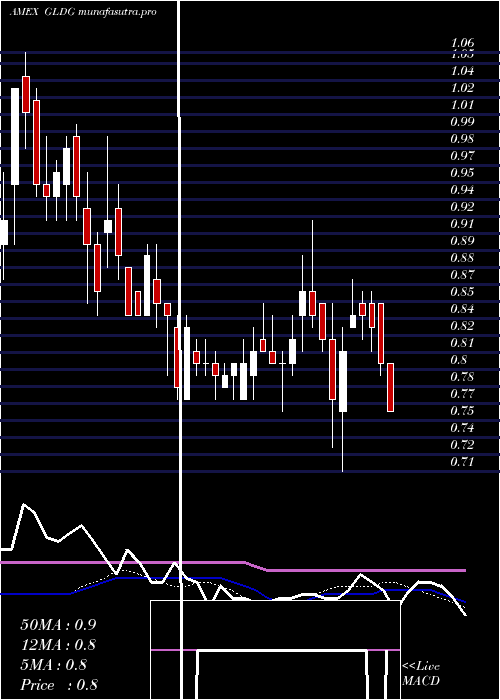Click the 0.88 price axis label
The width and height of the screenshot is (500, 700).
pos(462,258)
